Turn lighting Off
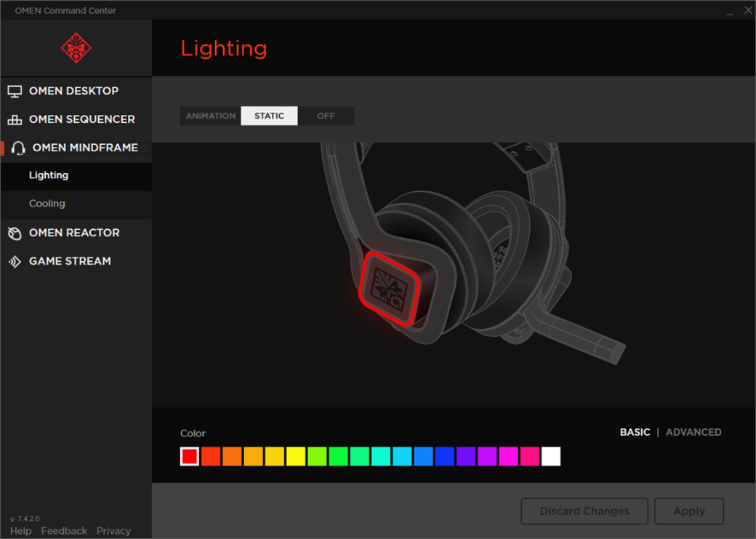The image size is (756, 539). click(x=326, y=116)
